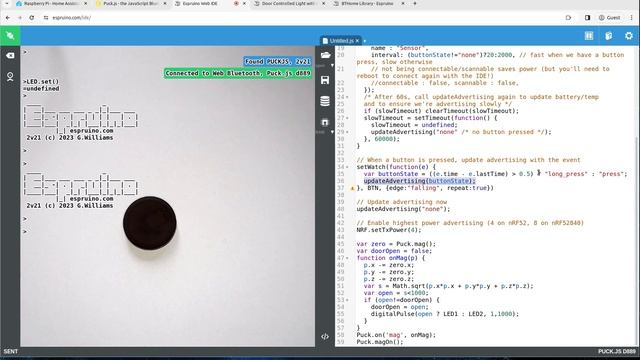Viewport: 640px width, 360px height.
Task: Open file using the folder icon
Action: 325,55
